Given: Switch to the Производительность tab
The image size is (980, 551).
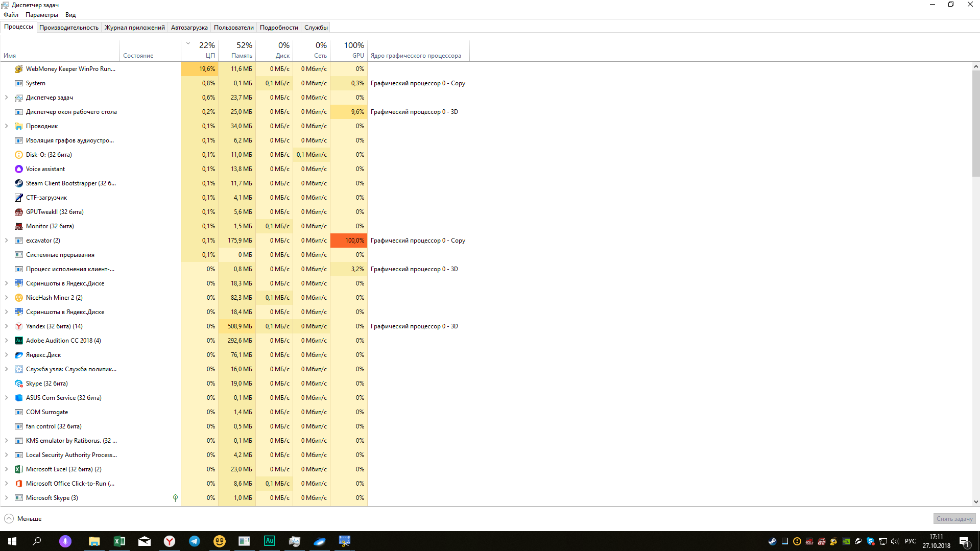Looking at the screenshot, I should [69, 28].
